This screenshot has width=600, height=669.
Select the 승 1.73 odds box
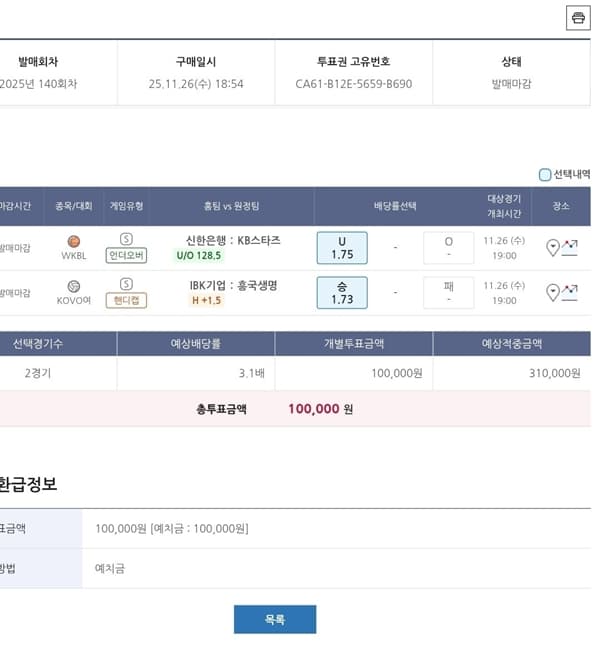(342, 293)
